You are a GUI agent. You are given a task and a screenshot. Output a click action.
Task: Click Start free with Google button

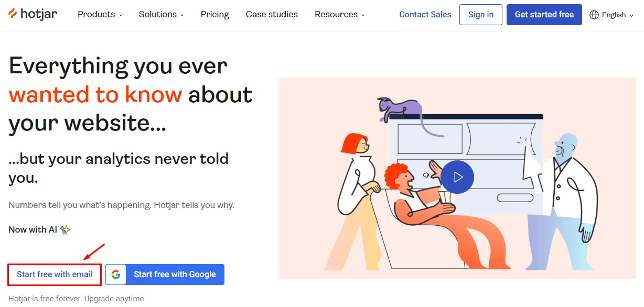pos(165,275)
